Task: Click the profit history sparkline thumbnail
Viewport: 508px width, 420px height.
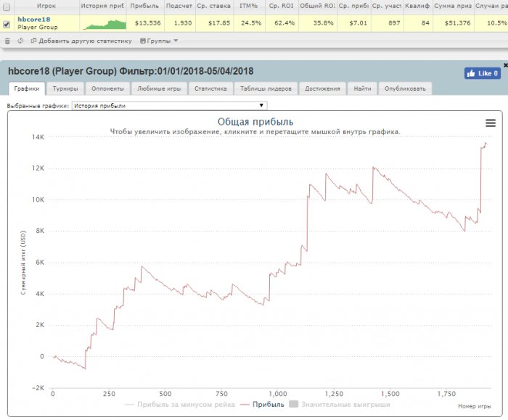Action: coord(105,25)
